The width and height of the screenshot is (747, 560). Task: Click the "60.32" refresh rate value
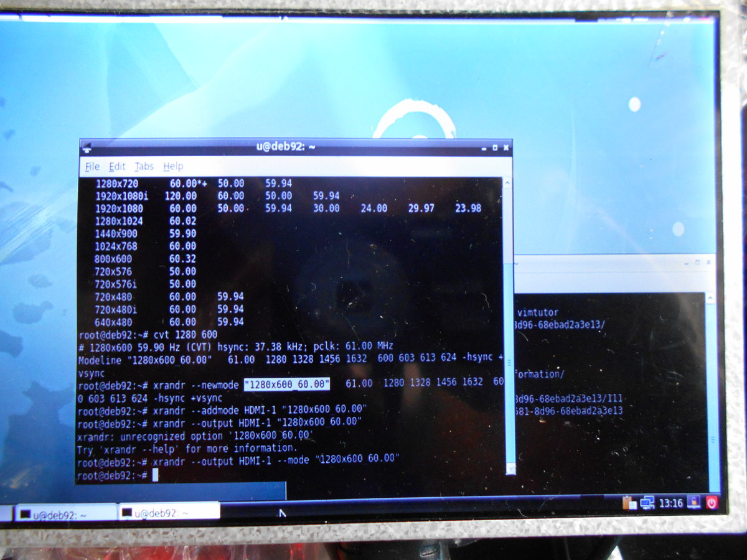pos(182,259)
